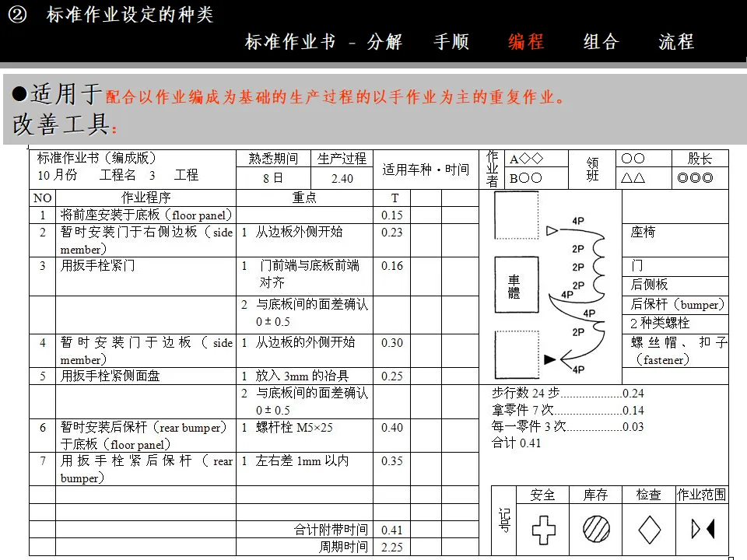Click the 重点 column header
The image size is (747, 560).
coord(304,198)
